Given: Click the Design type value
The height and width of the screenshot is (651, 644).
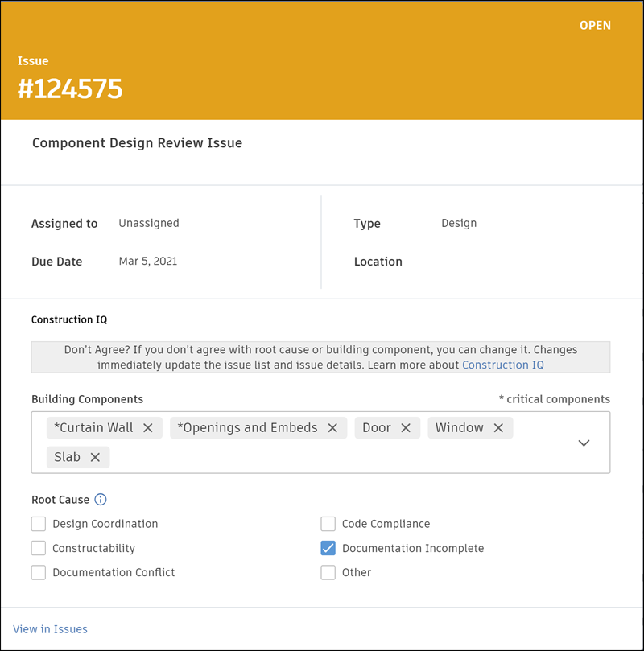Looking at the screenshot, I should (x=459, y=223).
